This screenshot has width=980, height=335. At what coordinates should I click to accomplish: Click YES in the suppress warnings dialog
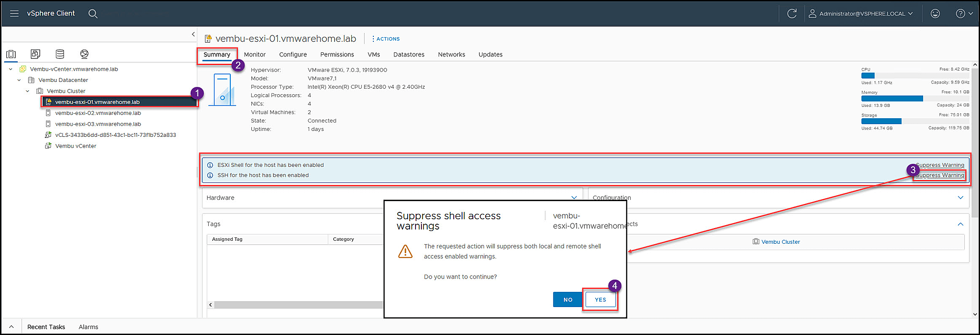pos(600,300)
